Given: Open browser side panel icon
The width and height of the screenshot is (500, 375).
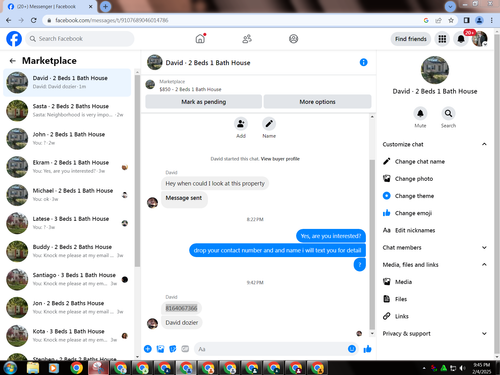Looking at the screenshot, I should pyautogui.click(x=466, y=20).
